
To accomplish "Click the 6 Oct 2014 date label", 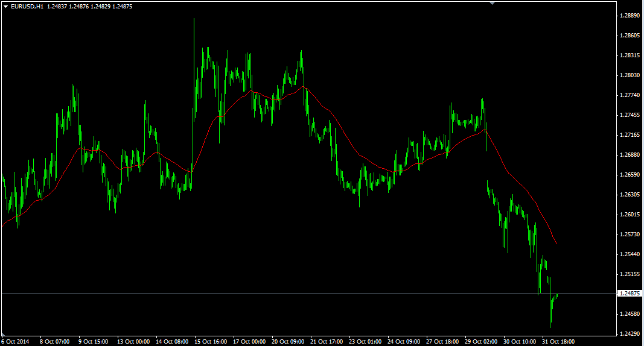I will (15, 342).
